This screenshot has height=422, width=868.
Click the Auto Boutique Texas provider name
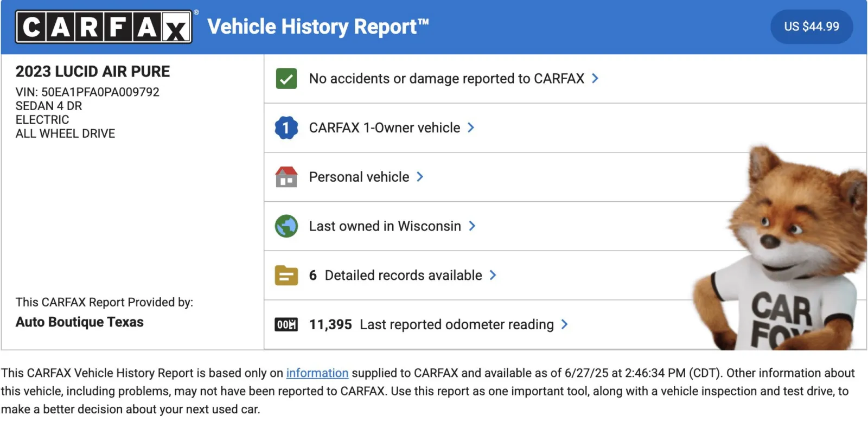pyautogui.click(x=80, y=322)
